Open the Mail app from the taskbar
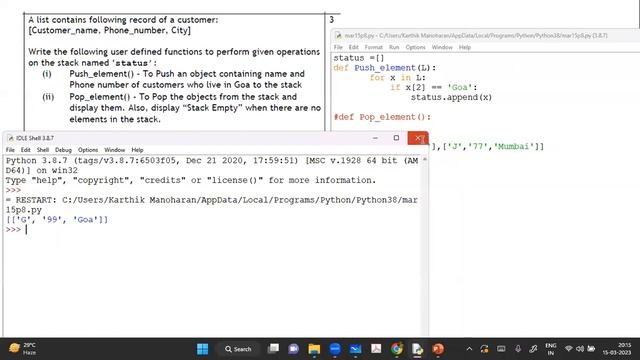Image resolution: width=640 pixels, height=360 pixels. pos(356,349)
